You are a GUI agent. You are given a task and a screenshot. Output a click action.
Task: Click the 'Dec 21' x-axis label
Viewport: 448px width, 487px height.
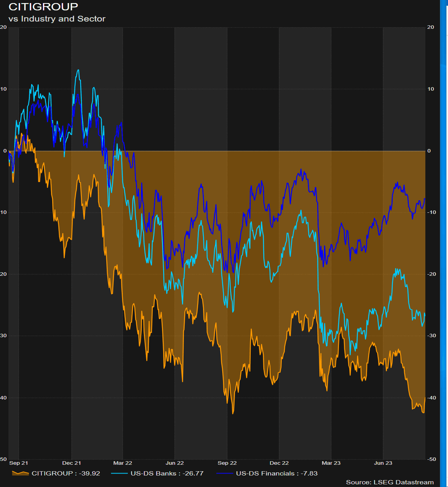pos(71,463)
